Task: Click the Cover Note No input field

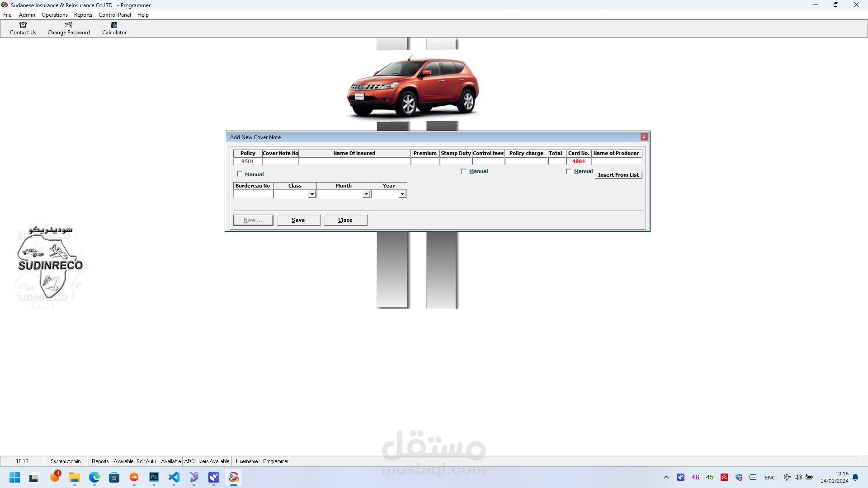Action: [x=280, y=161]
